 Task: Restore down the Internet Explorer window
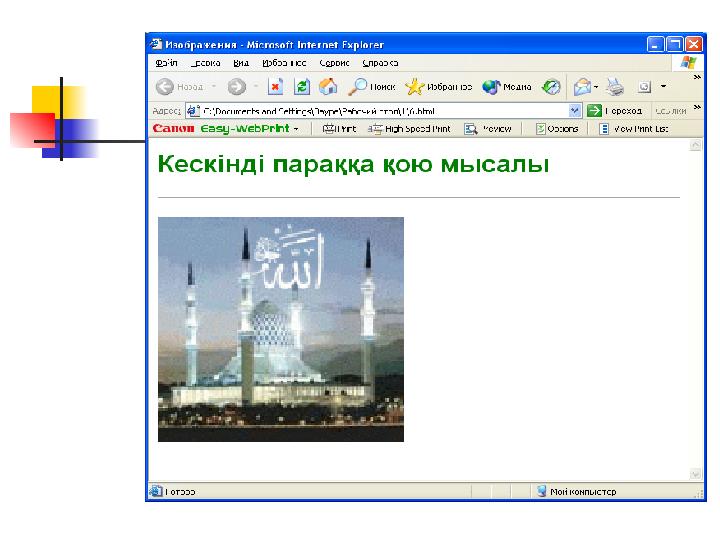[x=675, y=44]
